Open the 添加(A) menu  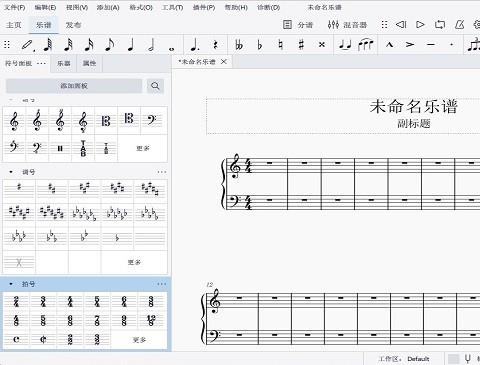coord(108,7)
